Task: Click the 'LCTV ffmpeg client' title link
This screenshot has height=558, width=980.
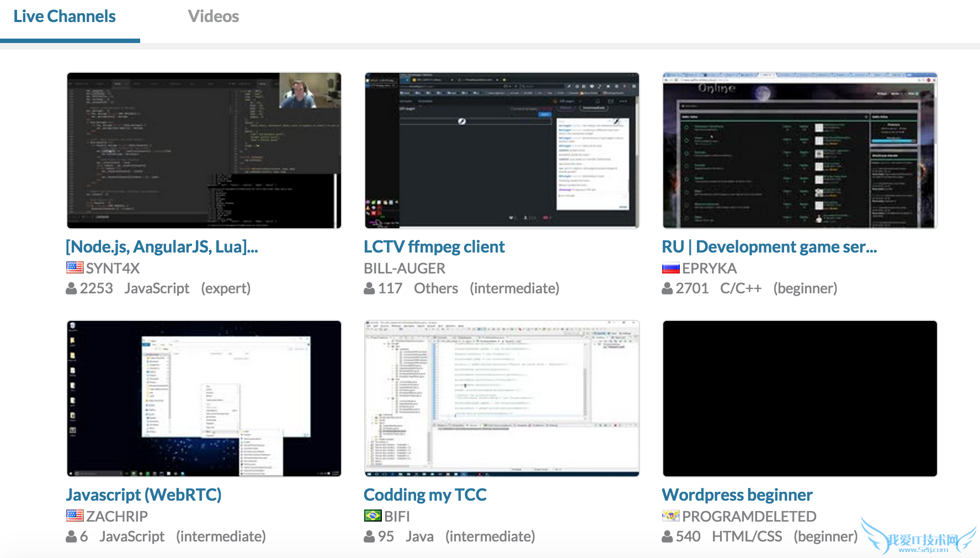Action: pos(434,246)
